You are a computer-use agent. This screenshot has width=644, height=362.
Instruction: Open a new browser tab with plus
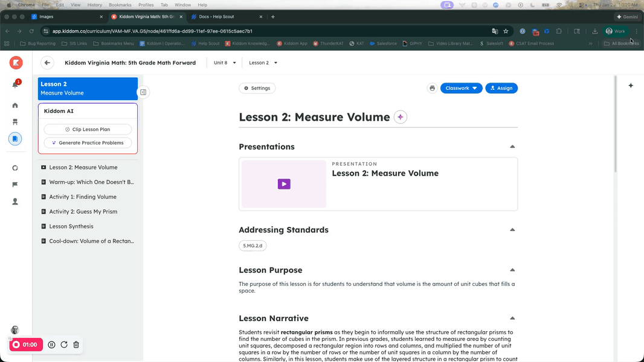273,17
